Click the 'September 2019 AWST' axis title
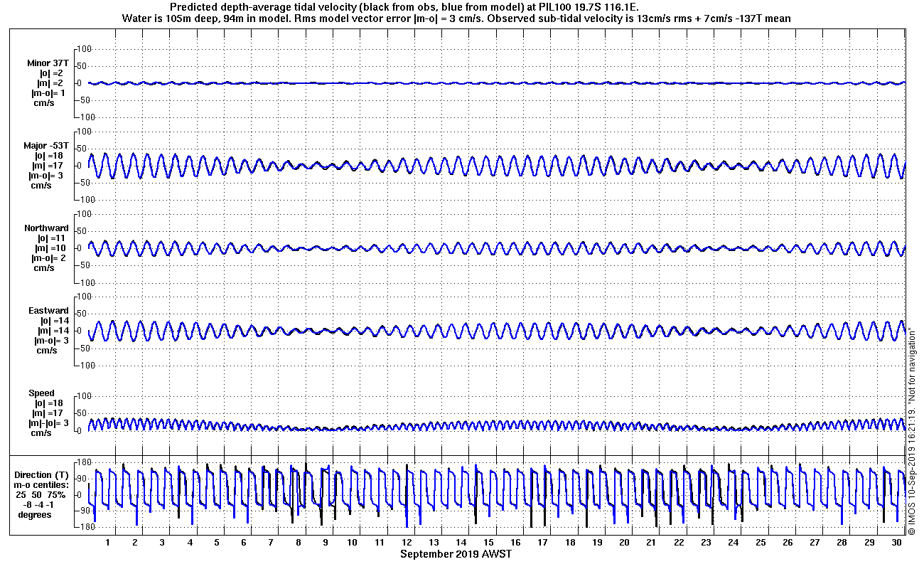The image size is (924, 569). pos(456,554)
